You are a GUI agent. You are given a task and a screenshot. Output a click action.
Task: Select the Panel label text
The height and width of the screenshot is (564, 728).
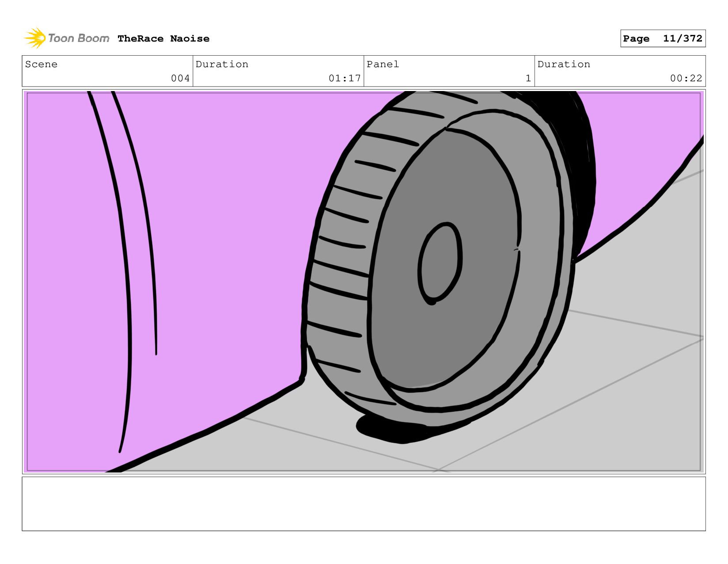(383, 64)
